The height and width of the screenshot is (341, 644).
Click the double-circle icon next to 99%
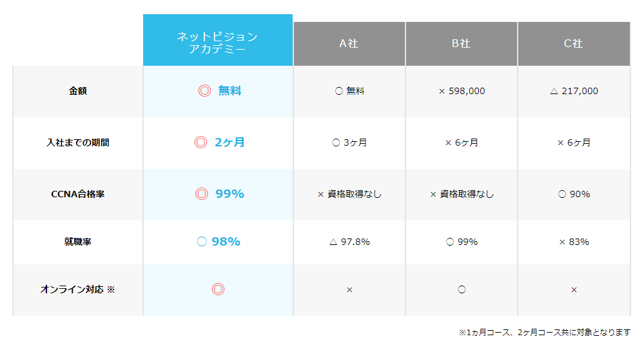tap(202, 193)
